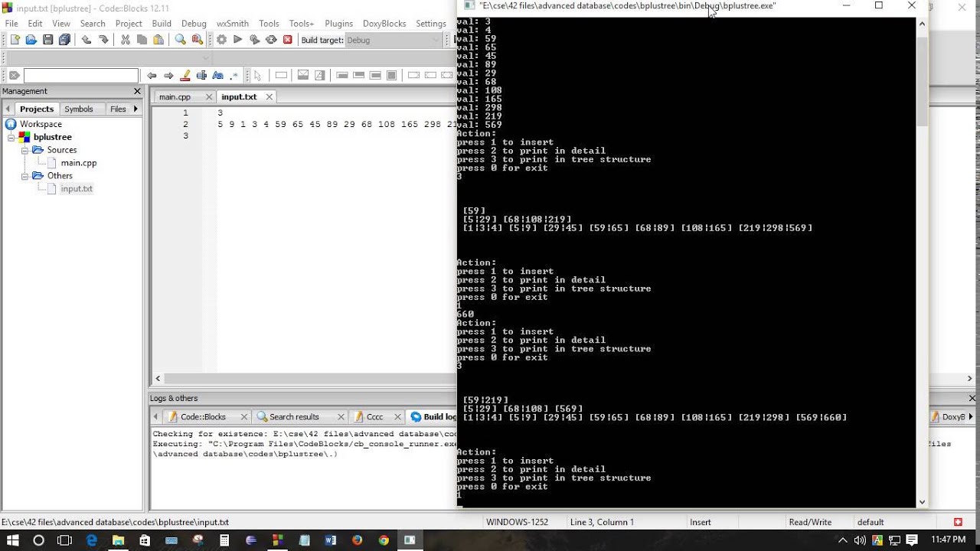The image size is (980, 551).
Task: Click left arrow of Management tabs
Action: [x=8, y=109]
